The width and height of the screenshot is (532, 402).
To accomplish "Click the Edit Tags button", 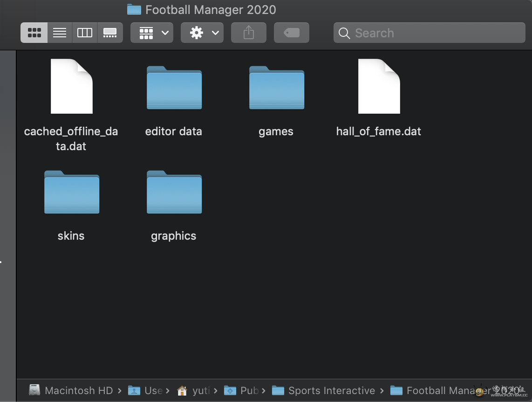I will (292, 33).
